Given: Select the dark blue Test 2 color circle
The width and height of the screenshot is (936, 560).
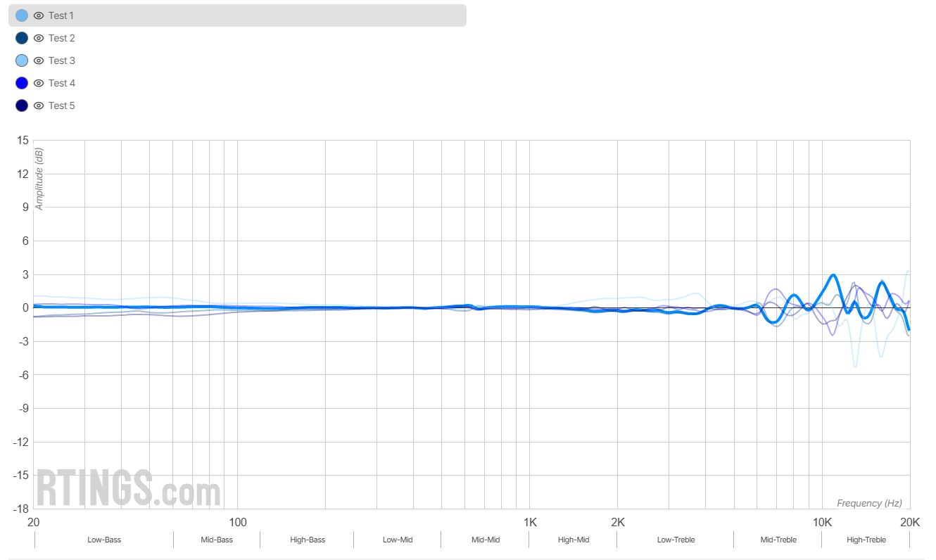Looking at the screenshot, I should click(22, 38).
